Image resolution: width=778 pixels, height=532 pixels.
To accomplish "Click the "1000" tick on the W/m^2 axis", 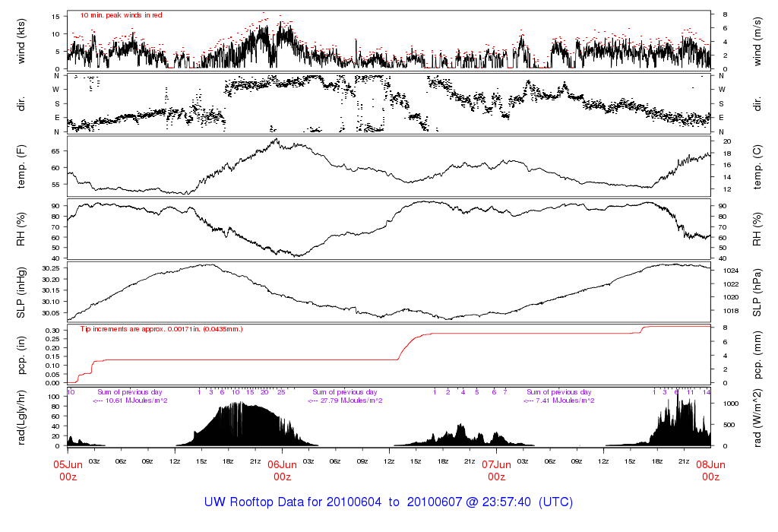I will pyautogui.click(x=731, y=404).
